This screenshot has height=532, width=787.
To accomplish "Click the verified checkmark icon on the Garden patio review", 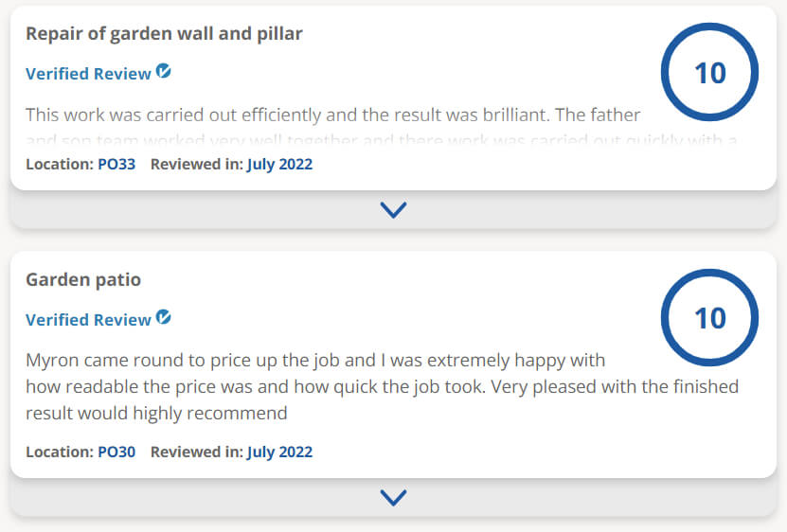I will 164,318.
